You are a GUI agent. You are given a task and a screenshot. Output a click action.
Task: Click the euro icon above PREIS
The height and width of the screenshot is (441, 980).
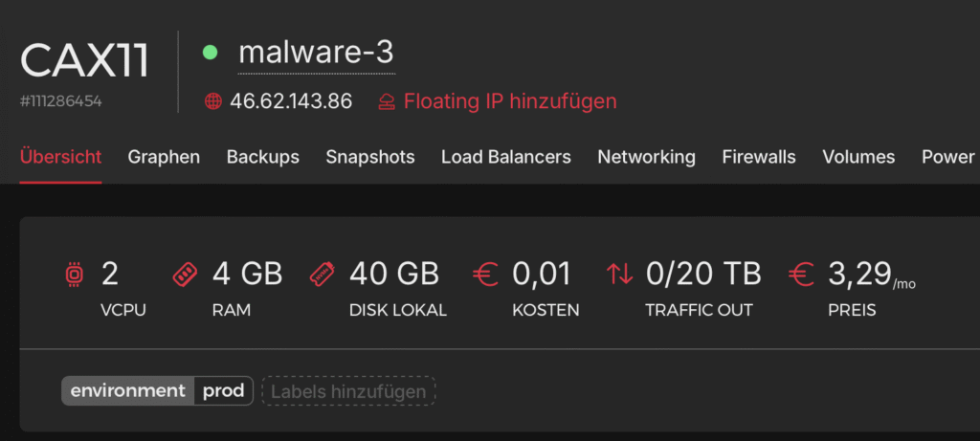point(801,276)
